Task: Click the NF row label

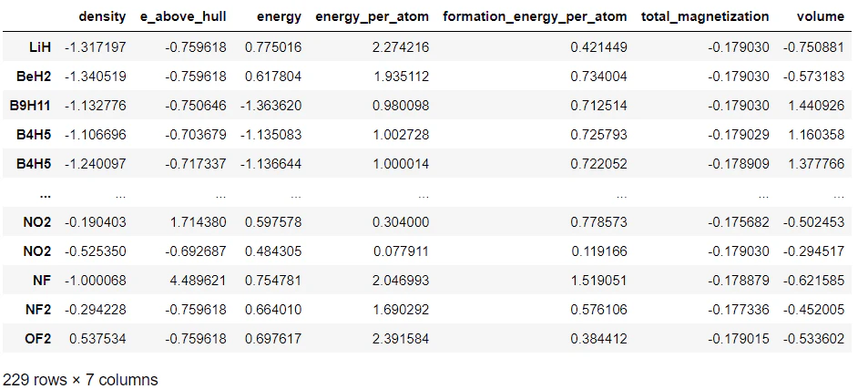Action: 42,280
